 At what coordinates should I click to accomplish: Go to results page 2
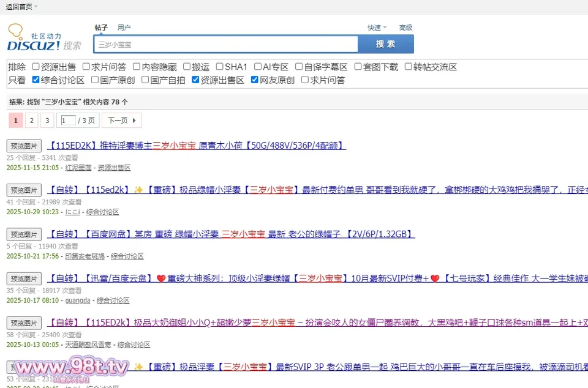click(x=31, y=120)
